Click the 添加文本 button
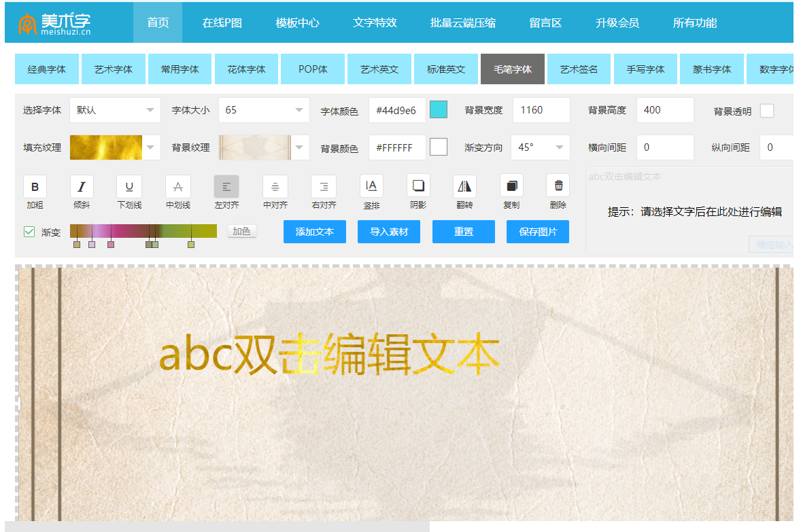 tap(315, 232)
